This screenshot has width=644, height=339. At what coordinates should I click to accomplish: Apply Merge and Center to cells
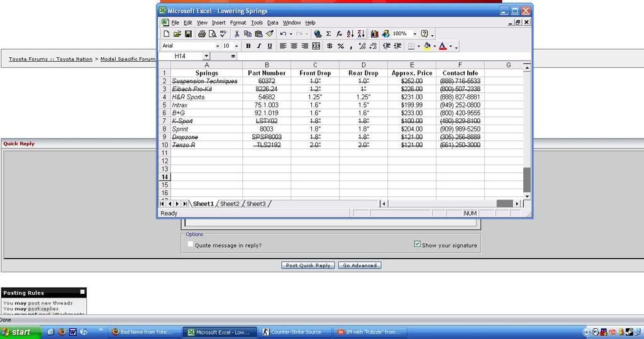tap(316, 46)
